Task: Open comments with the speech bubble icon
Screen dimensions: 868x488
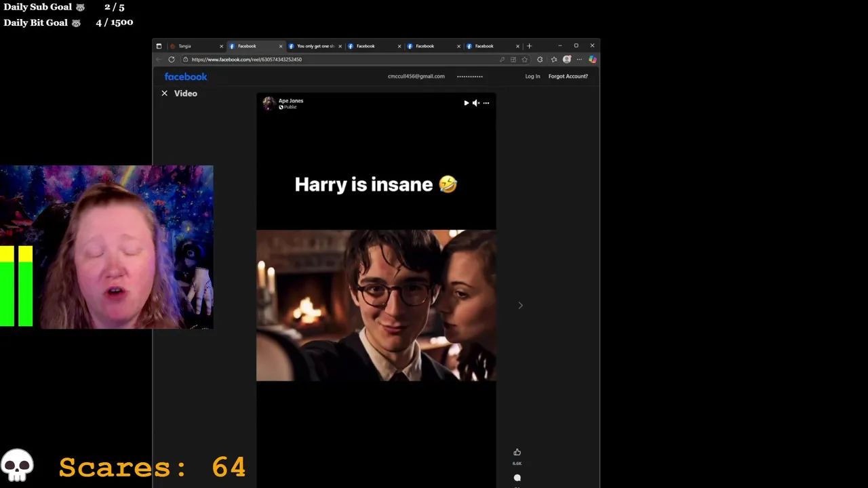Action: click(x=517, y=478)
